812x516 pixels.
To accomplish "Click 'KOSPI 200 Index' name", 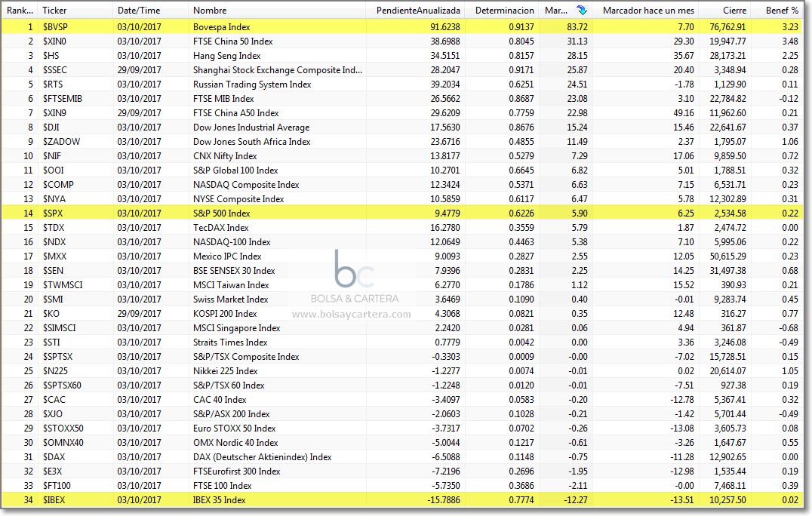I will coord(226,314).
